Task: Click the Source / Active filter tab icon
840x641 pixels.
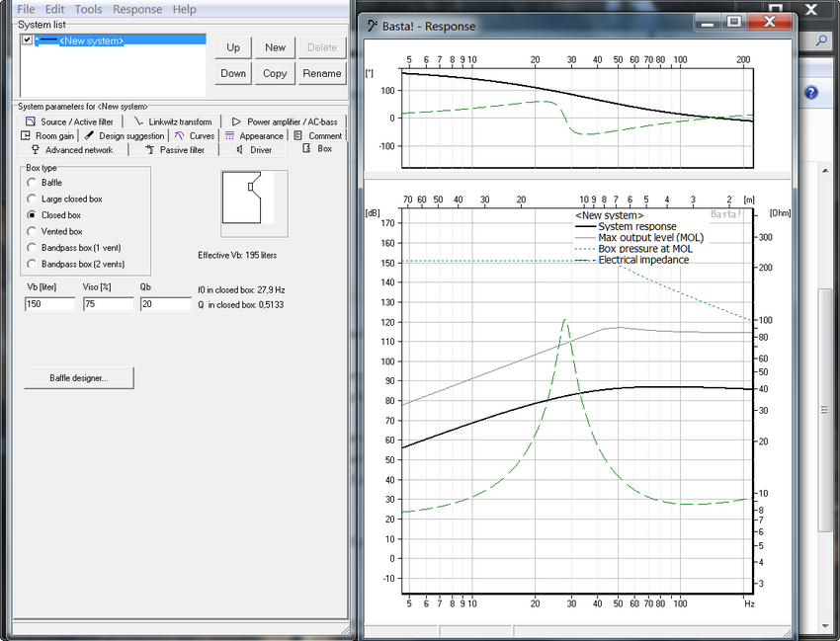Action: tap(31, 121)
